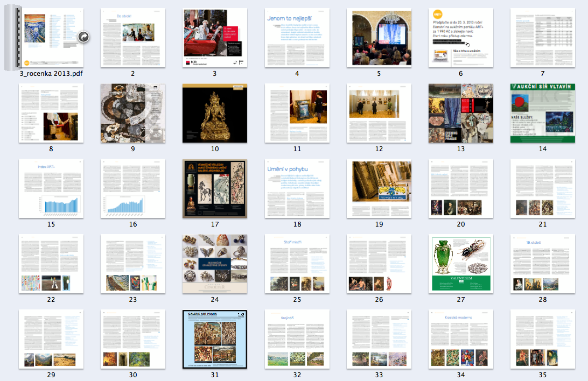
Task: Open the cover thumbnail with The Scream painting
Action: (51, 38)
